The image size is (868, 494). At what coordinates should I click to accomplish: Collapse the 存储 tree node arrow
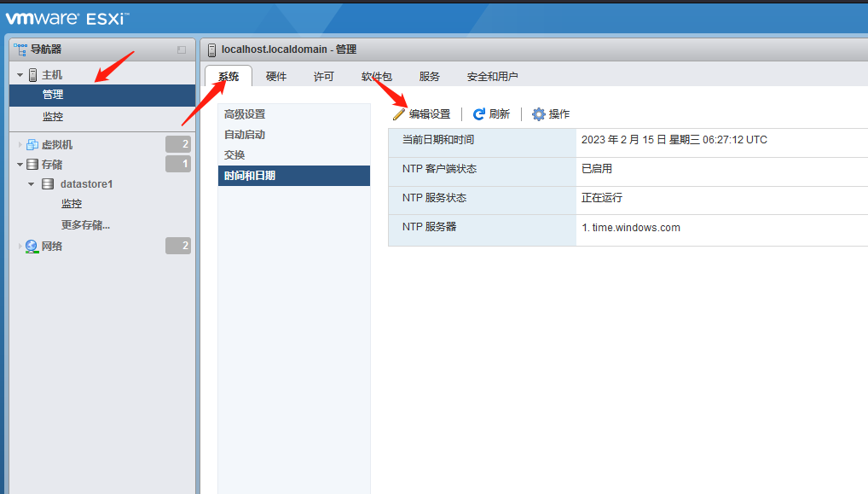(20, 165)
